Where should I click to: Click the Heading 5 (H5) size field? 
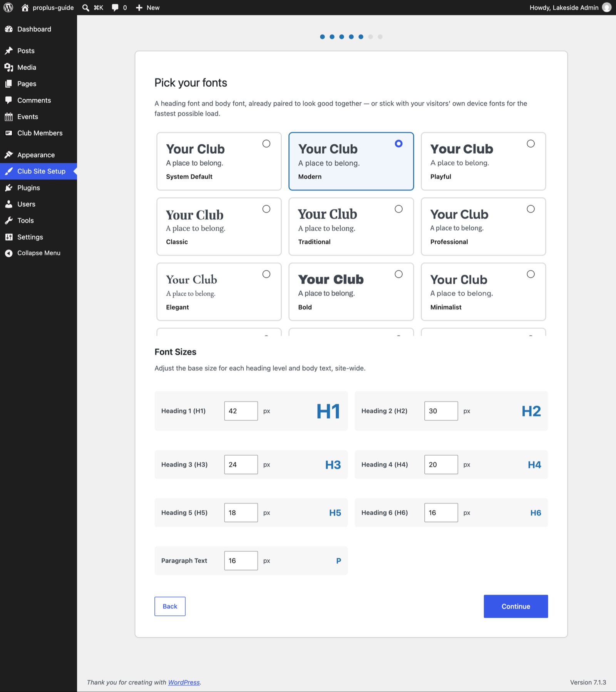(x=241, y=513)
